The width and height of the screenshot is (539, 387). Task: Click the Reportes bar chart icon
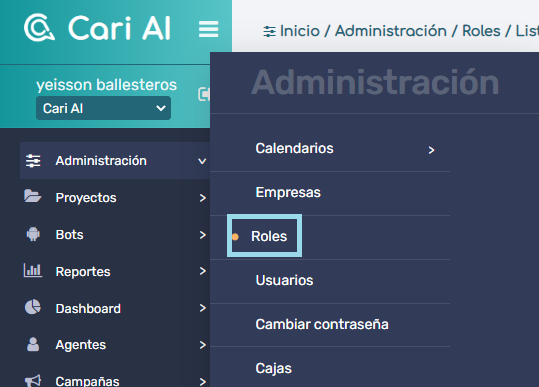pyautogui.click(x=33, y=270)
